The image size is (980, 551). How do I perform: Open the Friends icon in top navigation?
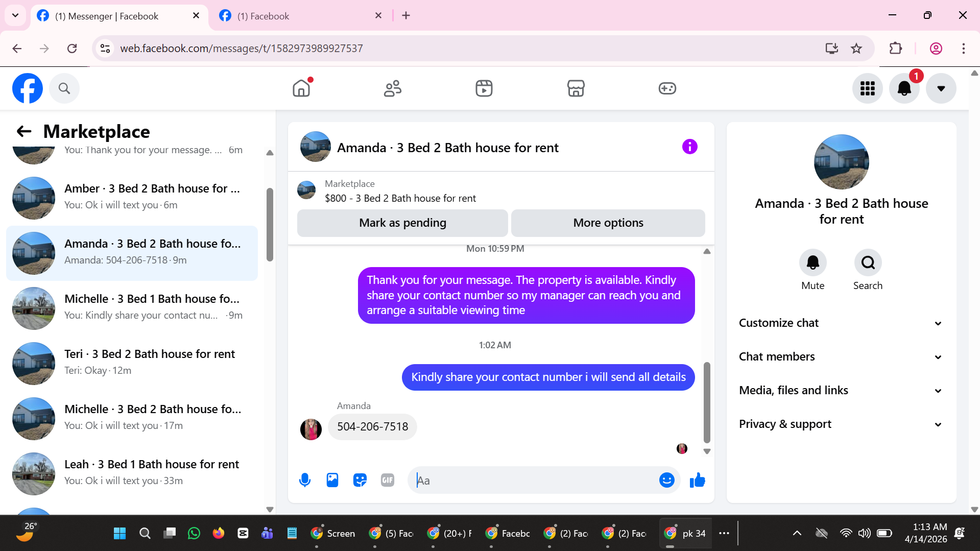[x=393, y=88]
